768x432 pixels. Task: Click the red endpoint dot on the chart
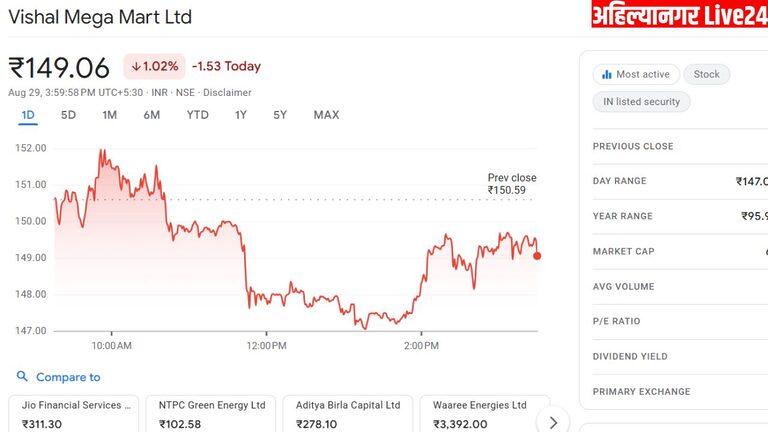[537, 256]
